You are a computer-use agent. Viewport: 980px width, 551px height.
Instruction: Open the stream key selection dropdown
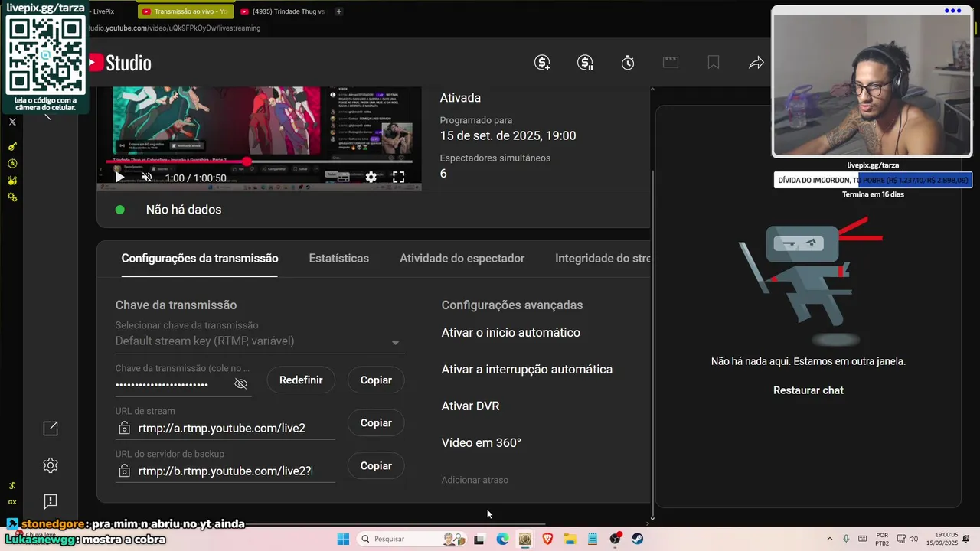point(260,341)
